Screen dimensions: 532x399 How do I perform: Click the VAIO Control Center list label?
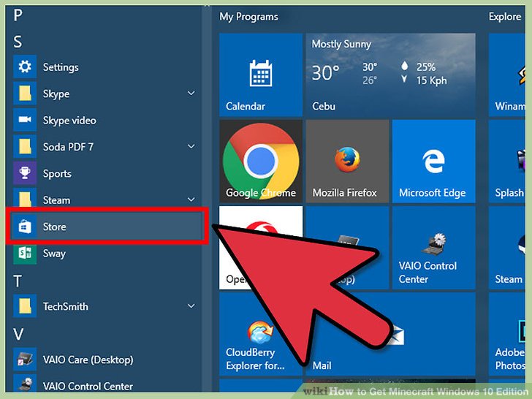88,386
